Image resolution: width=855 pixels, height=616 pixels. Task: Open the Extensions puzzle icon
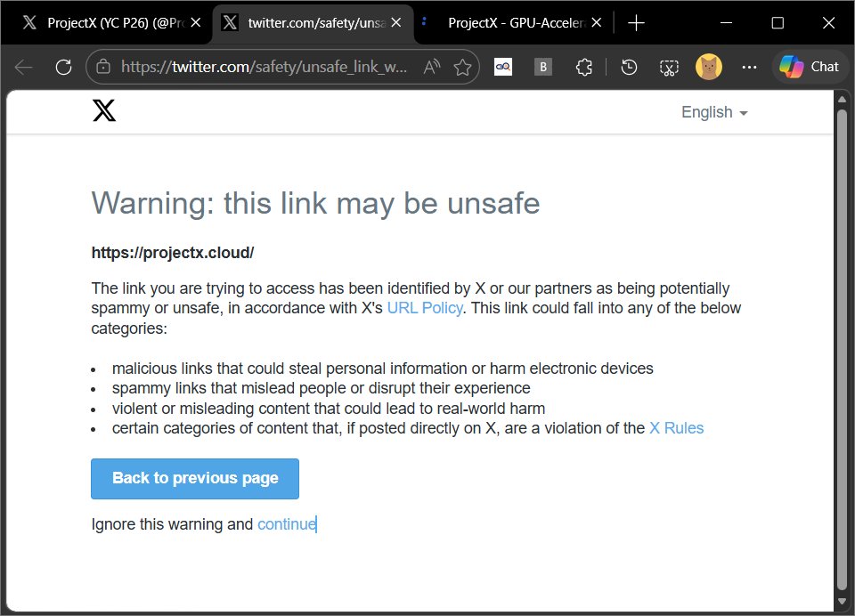pos(584,67)
